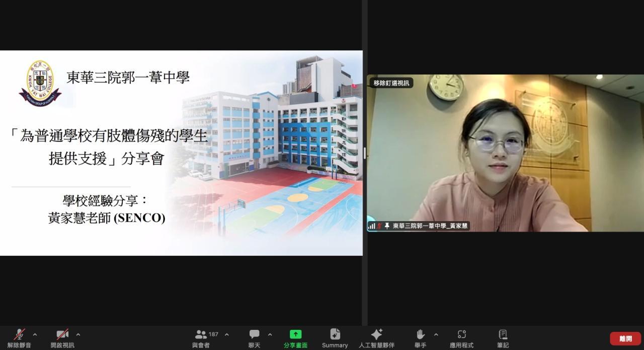Image resolution: width=644 pixels, height=350 pixels.
Task: Launch 人工智慧夥伴 AI companion
Action: (x=376, y=338)
